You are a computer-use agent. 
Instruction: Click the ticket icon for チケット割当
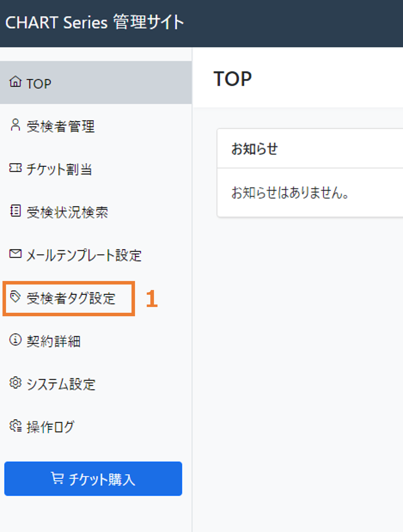15,168
